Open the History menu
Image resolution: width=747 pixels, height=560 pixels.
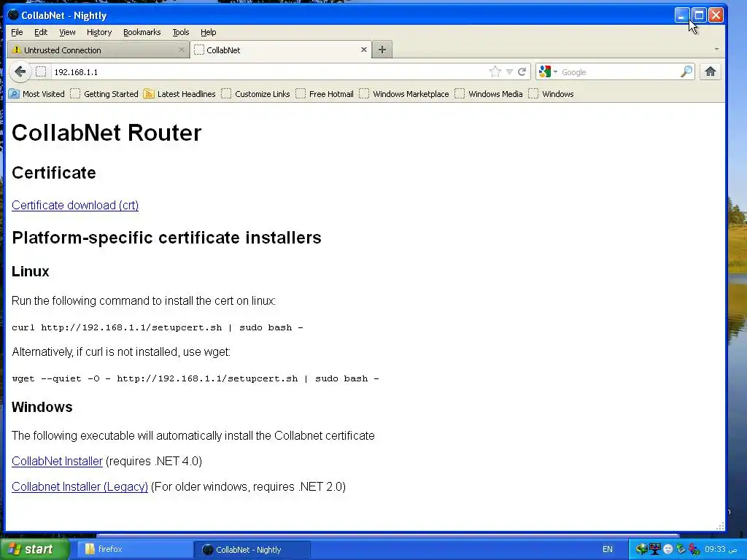[99, 32]
